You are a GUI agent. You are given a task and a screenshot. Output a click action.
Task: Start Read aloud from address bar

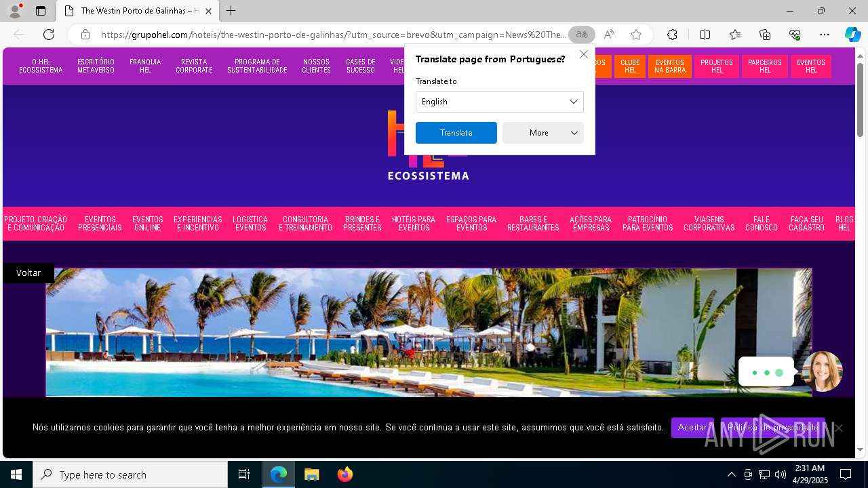609,35
